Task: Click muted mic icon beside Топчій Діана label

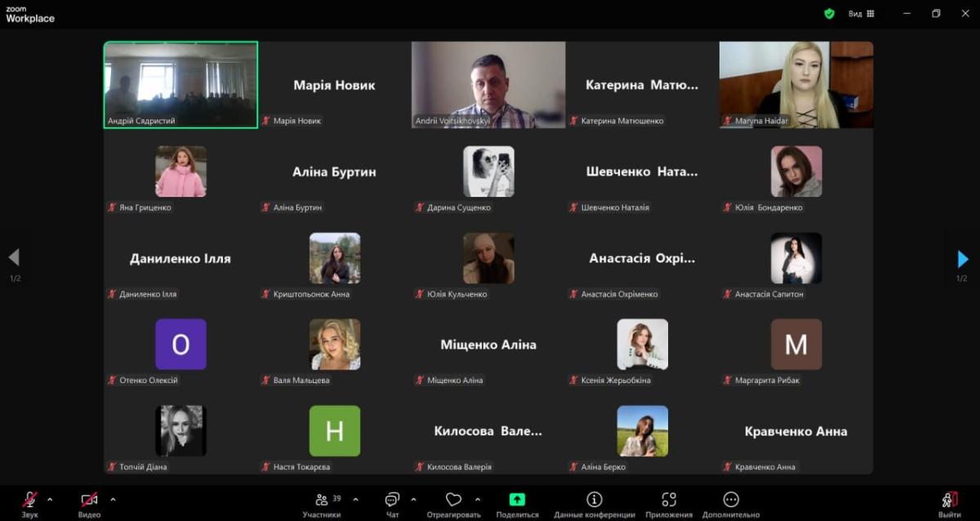Action: [112, 467]
